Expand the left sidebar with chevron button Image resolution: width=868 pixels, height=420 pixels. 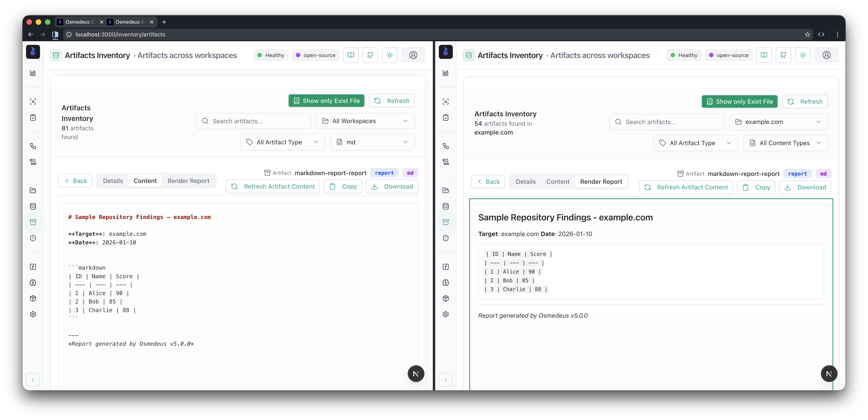[33, 380]
